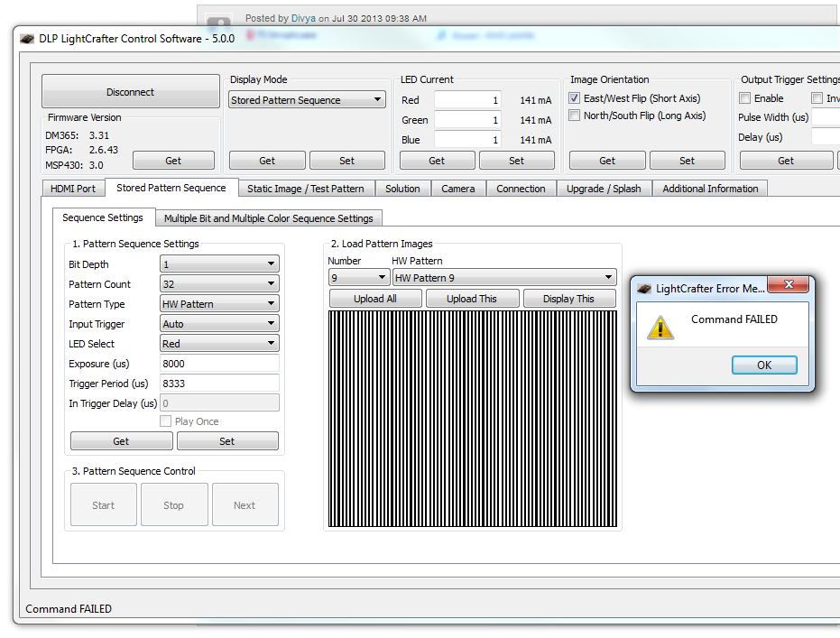
Task: Open the Input Trigger dropdown
Action: [219, 324]
